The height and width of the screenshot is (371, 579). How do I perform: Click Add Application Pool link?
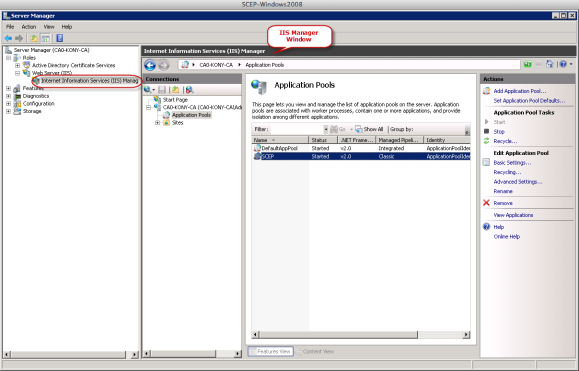tap(520, 91)
